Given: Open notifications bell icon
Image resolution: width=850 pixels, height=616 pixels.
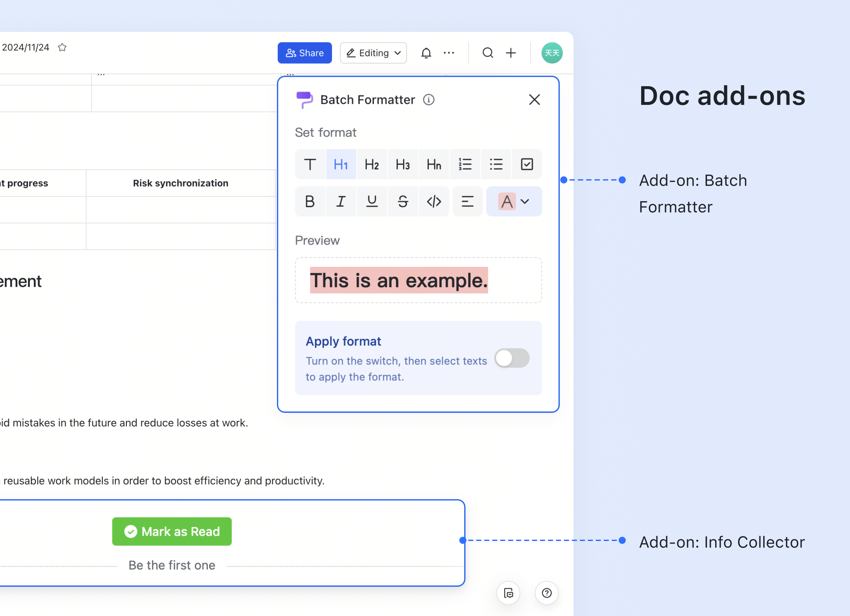Looking at the screenshot, I should point(426,53).
